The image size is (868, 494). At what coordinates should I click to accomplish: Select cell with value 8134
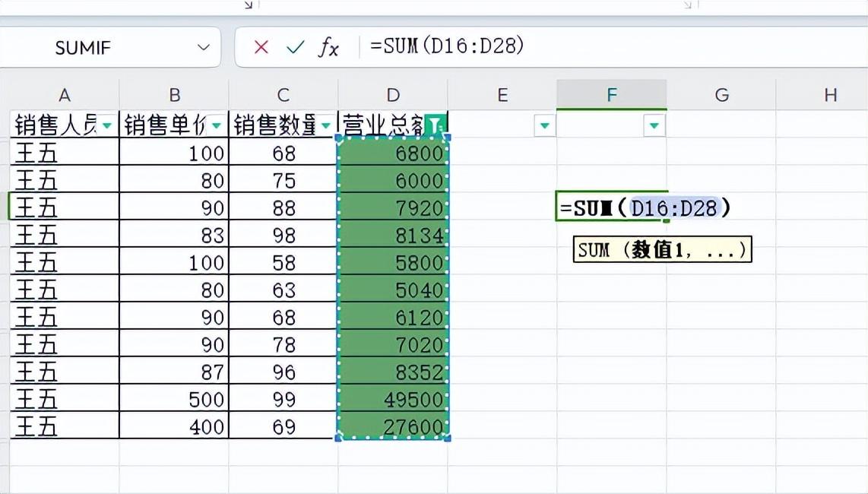[393, 234]
